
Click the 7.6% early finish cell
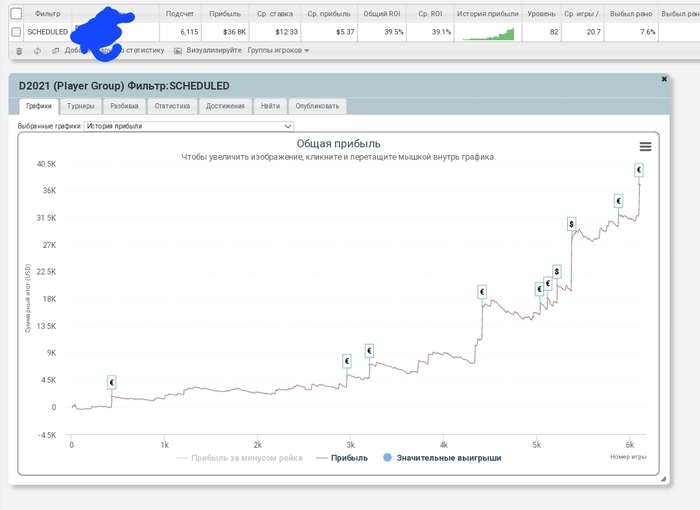[631, 32]
